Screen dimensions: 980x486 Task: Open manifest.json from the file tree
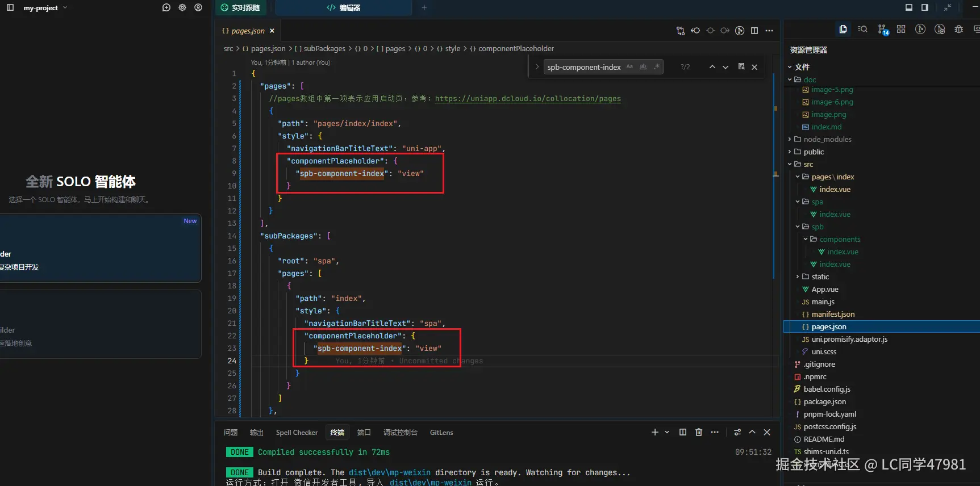pyautogui.click(x=833, y=315)
